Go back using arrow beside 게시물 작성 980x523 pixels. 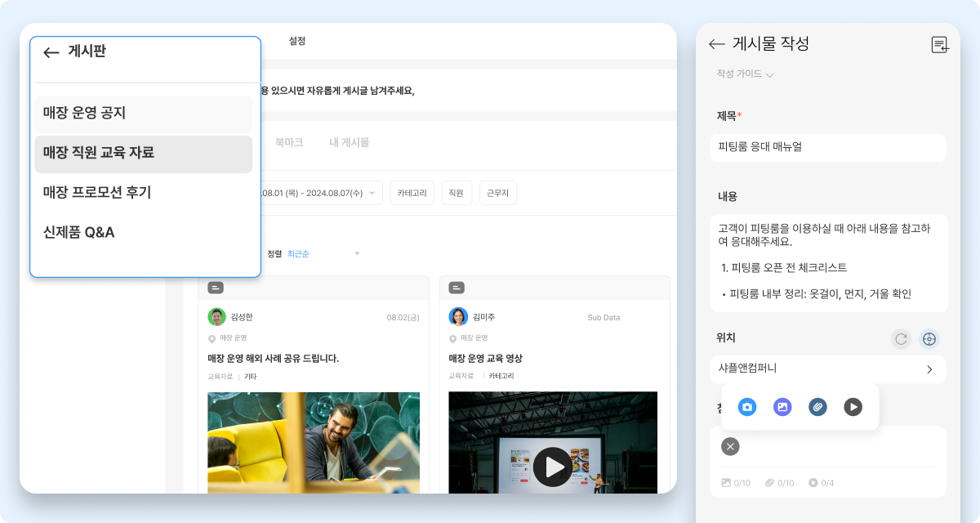[717, 44]
